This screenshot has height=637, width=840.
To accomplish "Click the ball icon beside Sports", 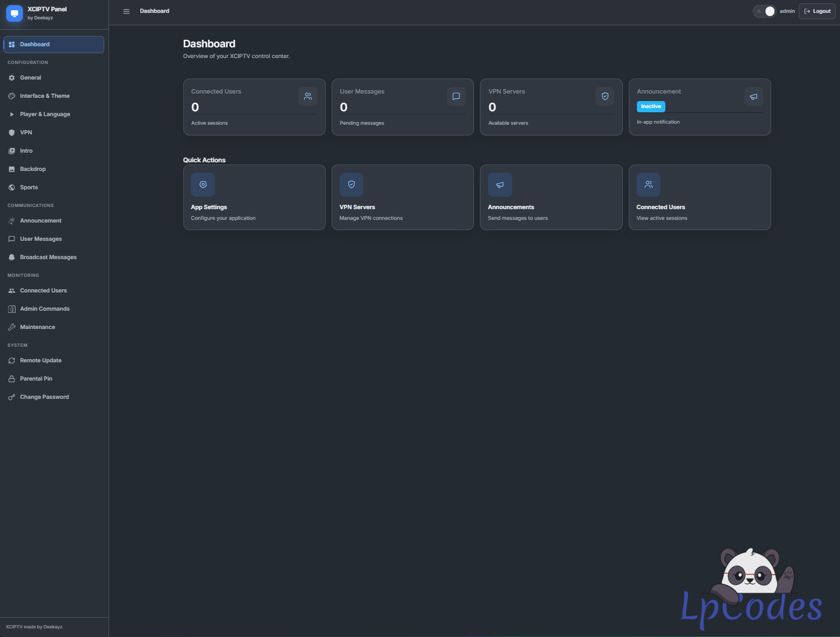I will pyautogui.click(x=12, y=188).
